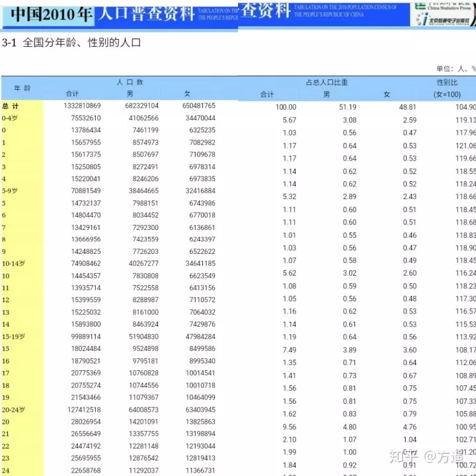Click the percentage cell 100.00
This screenshot has height=476, width=476.
[x=286, y=107]
